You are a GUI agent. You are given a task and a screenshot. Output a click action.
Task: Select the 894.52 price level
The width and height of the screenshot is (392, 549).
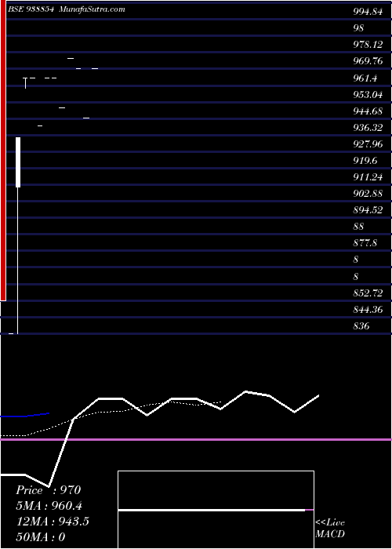click(368, 210)
